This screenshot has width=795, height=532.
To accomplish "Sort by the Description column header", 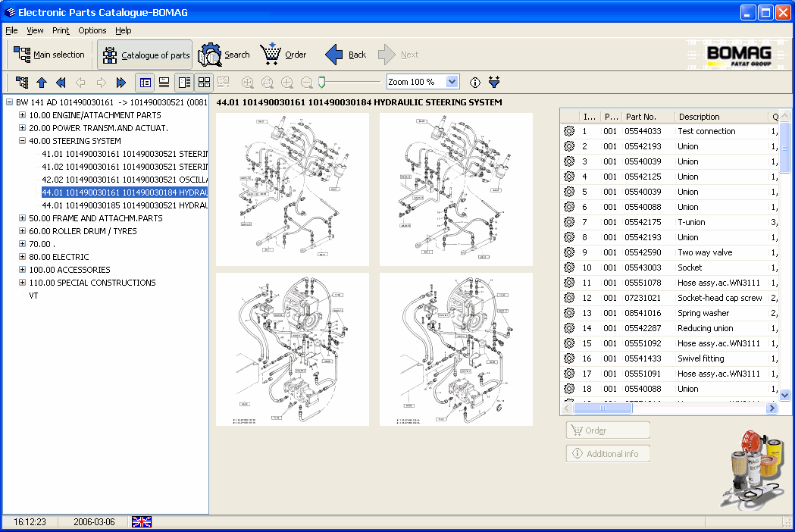I will pyautogui.click(x=721, y=117).
